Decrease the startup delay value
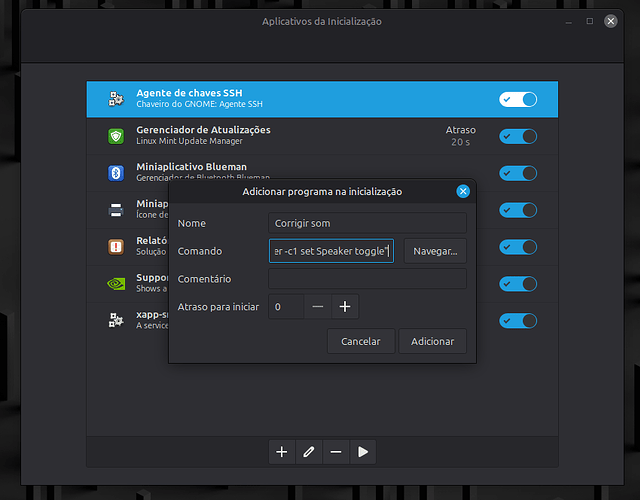The width and height of the screenshot is (640, 500). (x=317, y=307)
